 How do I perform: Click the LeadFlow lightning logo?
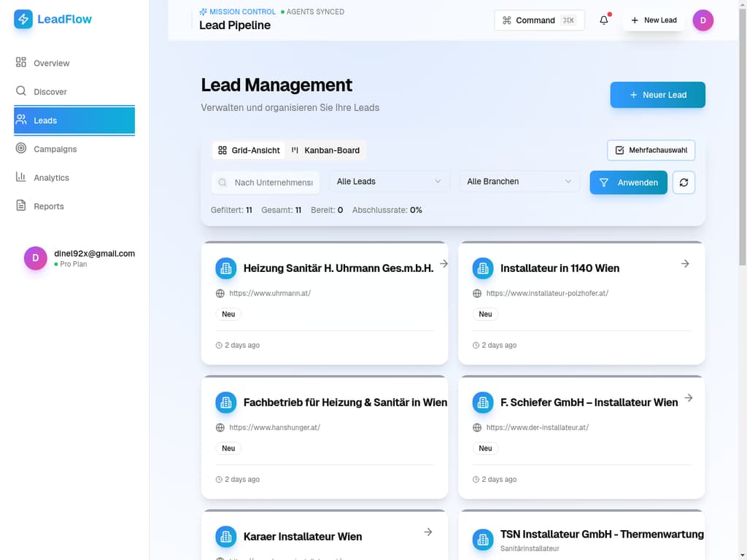point(23,20)
